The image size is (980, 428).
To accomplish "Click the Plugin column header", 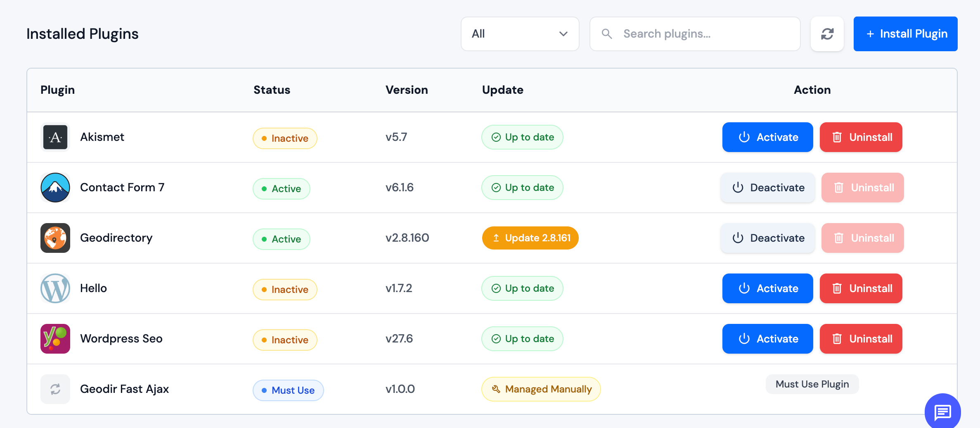I will [x=58, y=90].
